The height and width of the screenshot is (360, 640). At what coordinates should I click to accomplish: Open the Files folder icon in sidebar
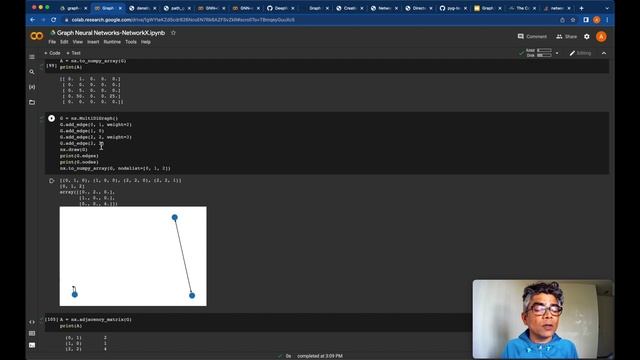point(32,102)
